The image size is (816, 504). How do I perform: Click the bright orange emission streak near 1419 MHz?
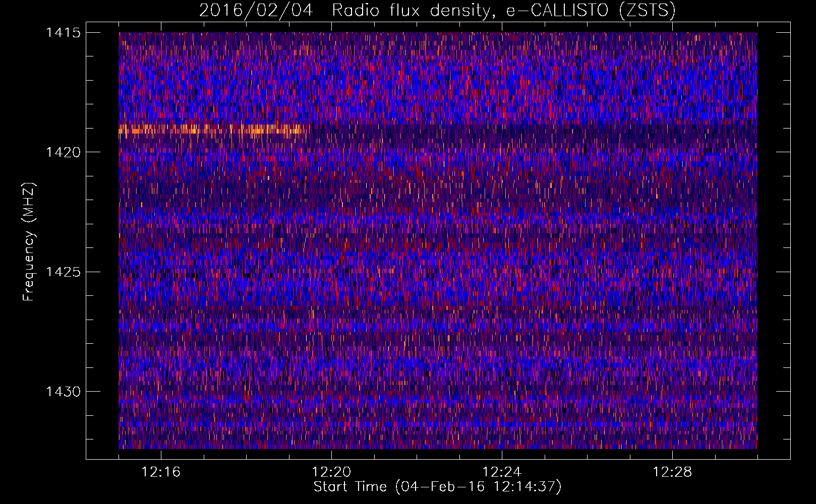[212, 130]
